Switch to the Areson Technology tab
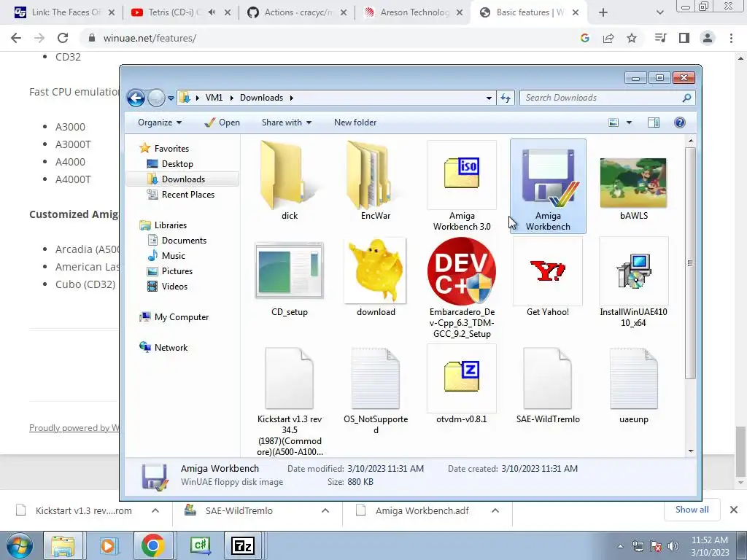747x560 pixels. tap(414, 12)
